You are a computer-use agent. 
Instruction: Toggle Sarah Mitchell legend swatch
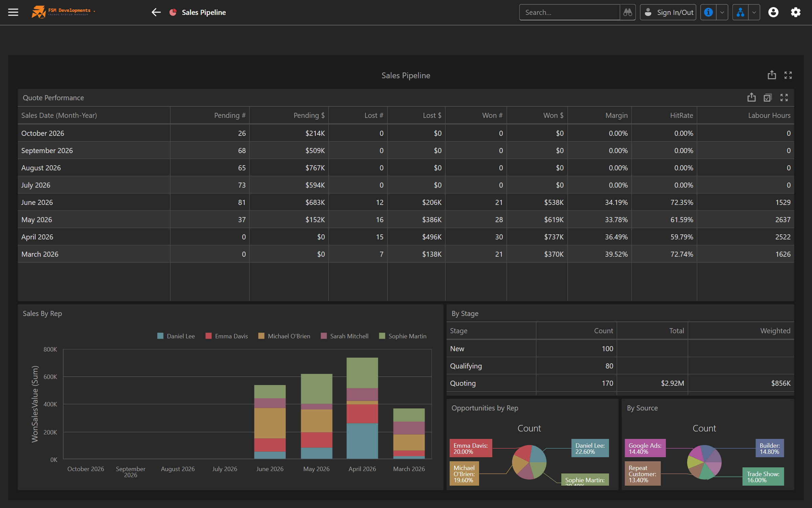pyautogui.click(x=324, y=336)
